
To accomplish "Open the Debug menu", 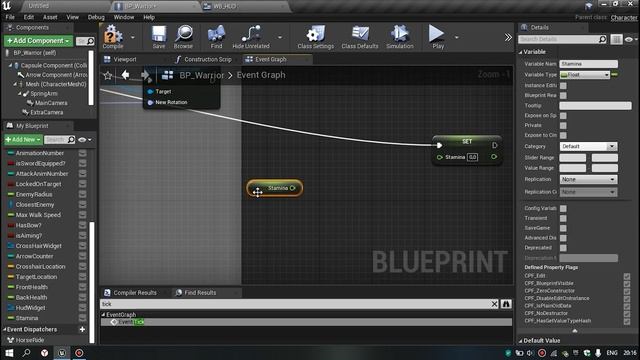I will 96,17.
